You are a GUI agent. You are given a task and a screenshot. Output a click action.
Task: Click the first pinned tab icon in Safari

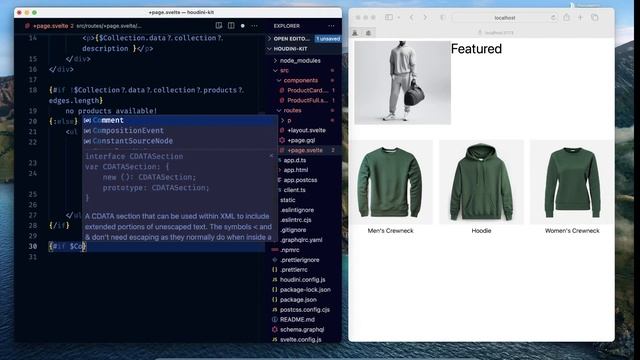pyautogui.click(x=355, y=33)
